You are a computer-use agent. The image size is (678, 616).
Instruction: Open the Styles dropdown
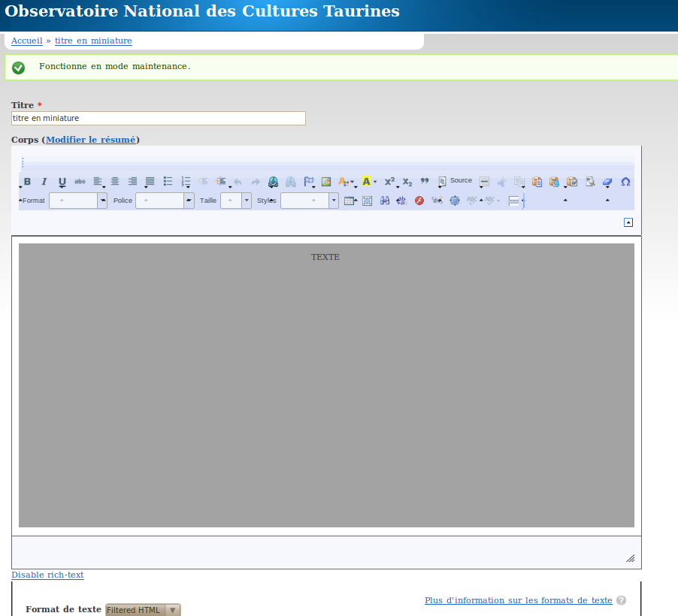[x=310, y=201]
